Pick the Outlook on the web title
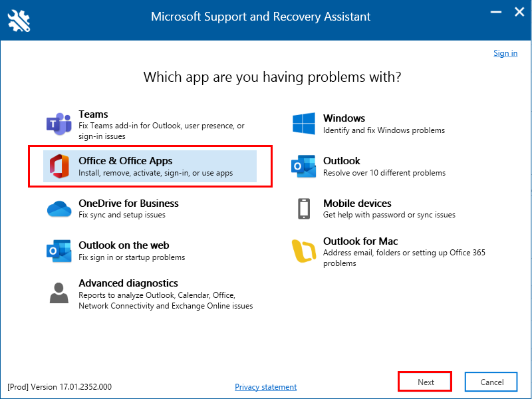Viewport: 532px width, 399px height. [x=124, y=245]
